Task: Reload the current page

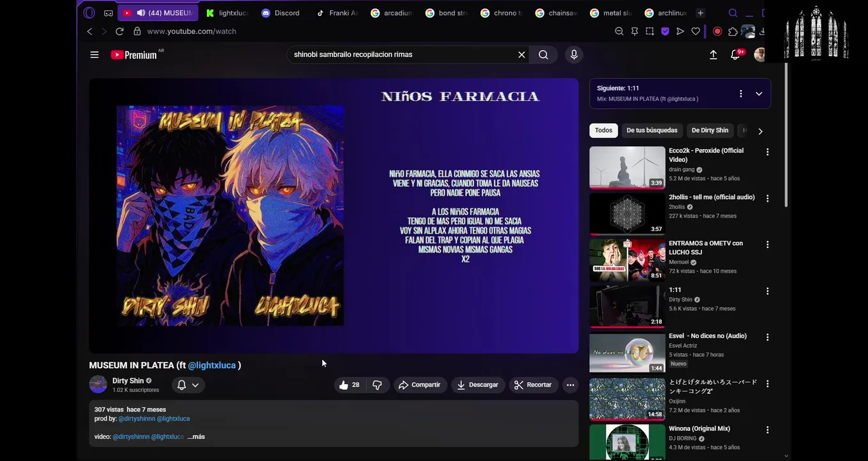Action: tap(119, 31)
